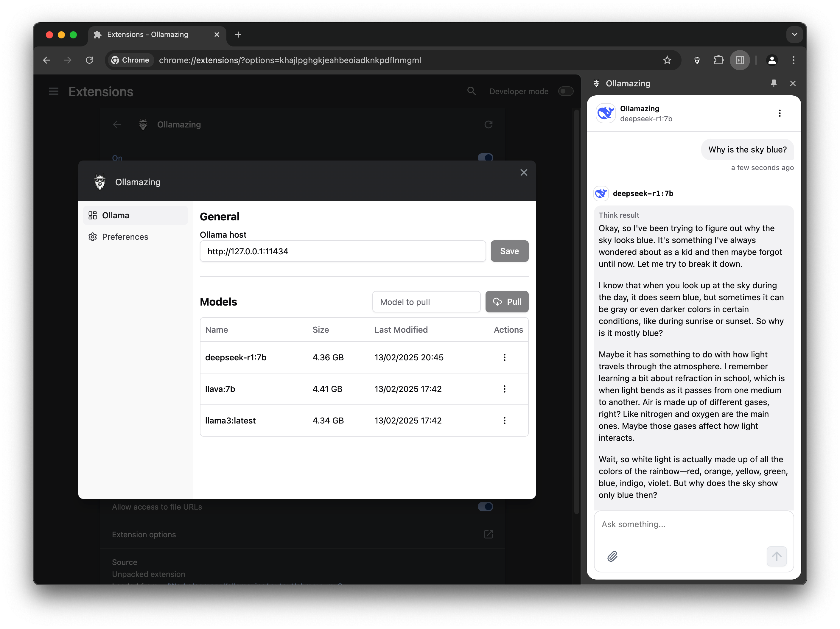
Task: Click the Size column header
Action: coord(321,329)
